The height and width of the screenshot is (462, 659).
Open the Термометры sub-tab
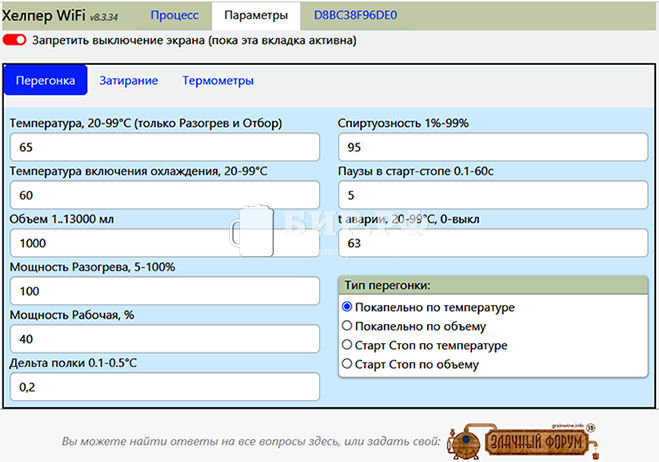(218, 80)
